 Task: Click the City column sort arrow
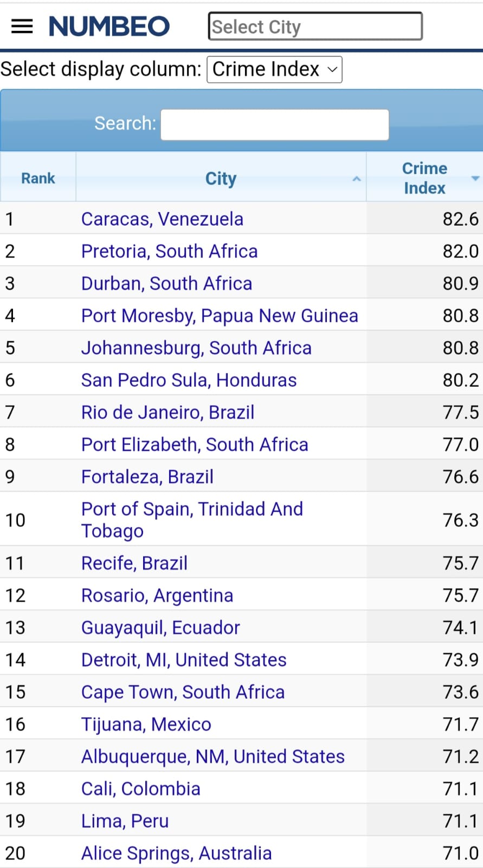click(356, 178)
